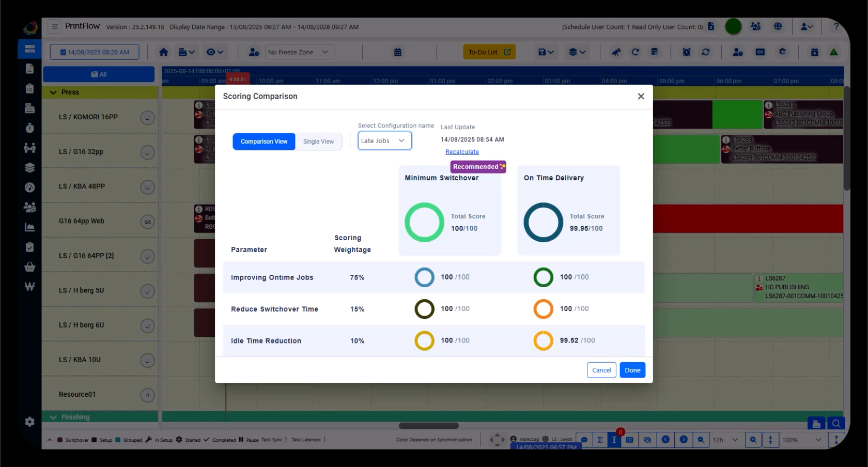Select Comparison View in the Scoring Comparison dialog
868x467 pixels.
click(x=264, y=142)
